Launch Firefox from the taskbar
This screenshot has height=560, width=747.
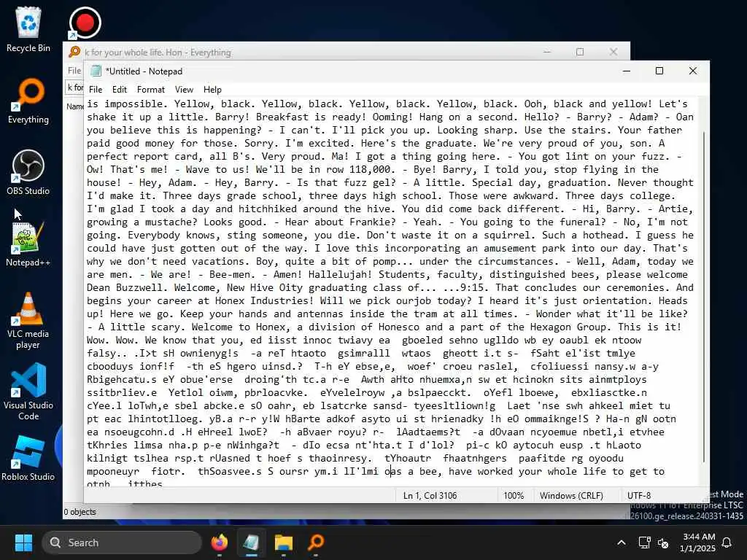tap(219, 542)
